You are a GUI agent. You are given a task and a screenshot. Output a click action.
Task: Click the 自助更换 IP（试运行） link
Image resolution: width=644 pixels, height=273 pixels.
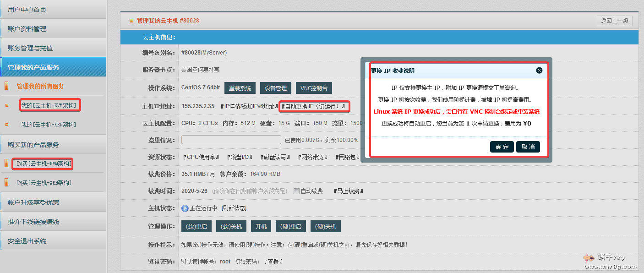click(x=314, y=106)
